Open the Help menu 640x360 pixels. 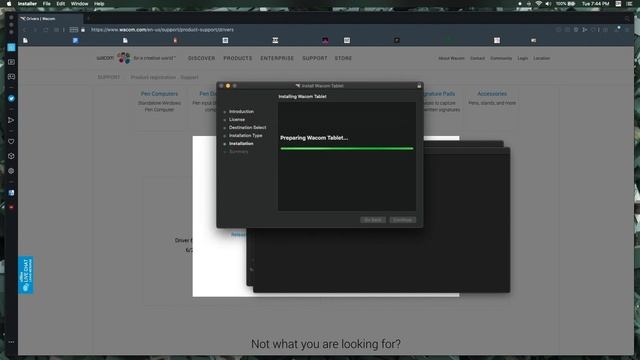[x=99, y=4]
